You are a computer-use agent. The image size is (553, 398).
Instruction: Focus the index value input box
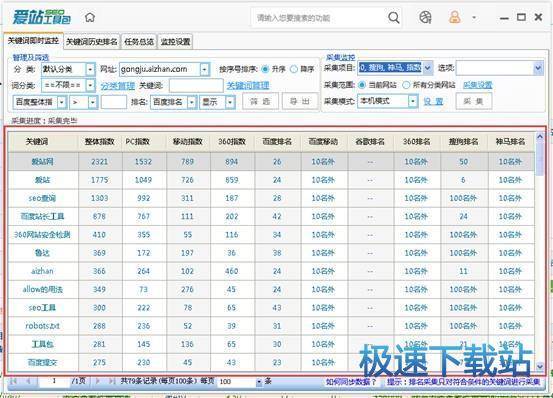click(x=114, y=102)
